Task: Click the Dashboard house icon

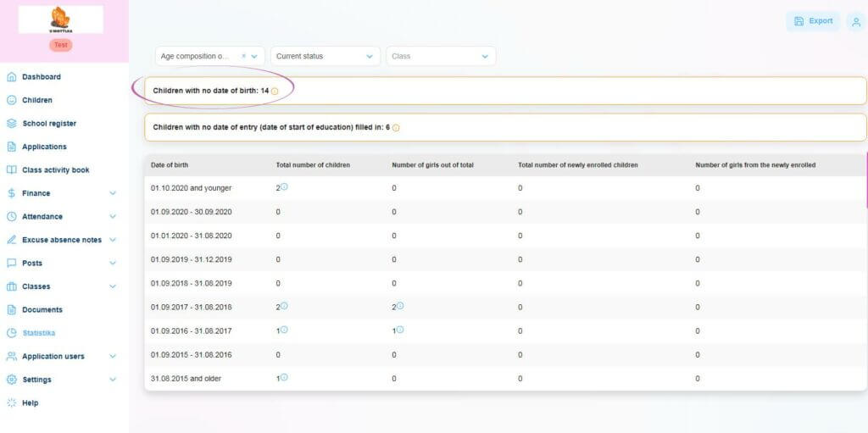Action: pyautogui.click(x=11, y=77)
